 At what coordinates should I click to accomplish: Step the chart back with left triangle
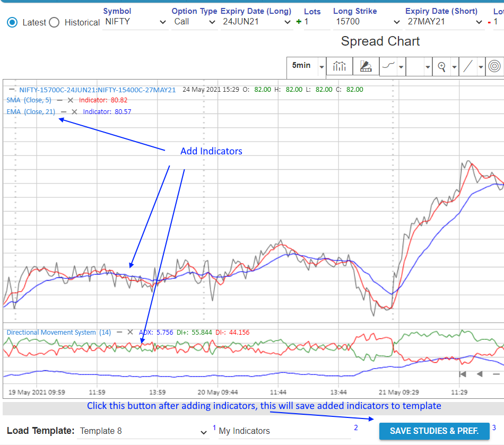[x=480, y=374]
